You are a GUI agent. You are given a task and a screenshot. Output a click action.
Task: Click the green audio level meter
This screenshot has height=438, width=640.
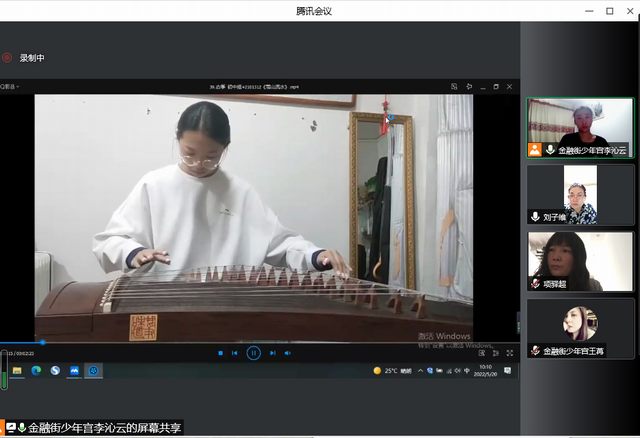tap(4, 370)
